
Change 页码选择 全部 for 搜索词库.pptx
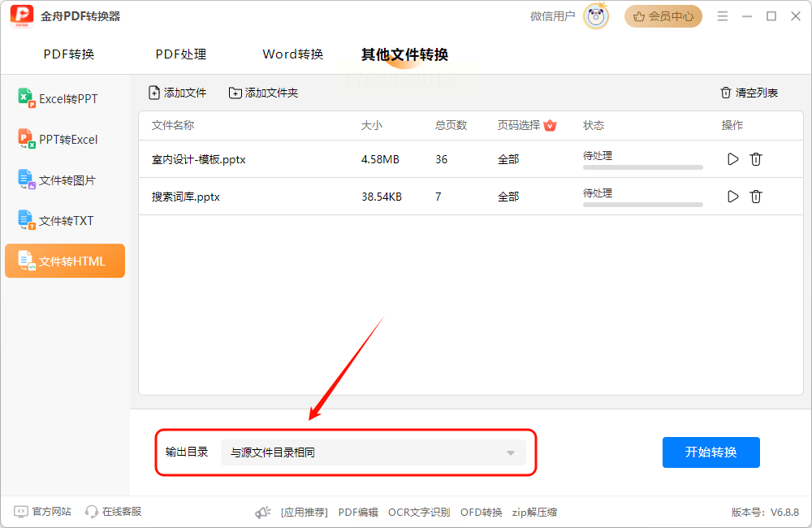(x=508, y=197)
